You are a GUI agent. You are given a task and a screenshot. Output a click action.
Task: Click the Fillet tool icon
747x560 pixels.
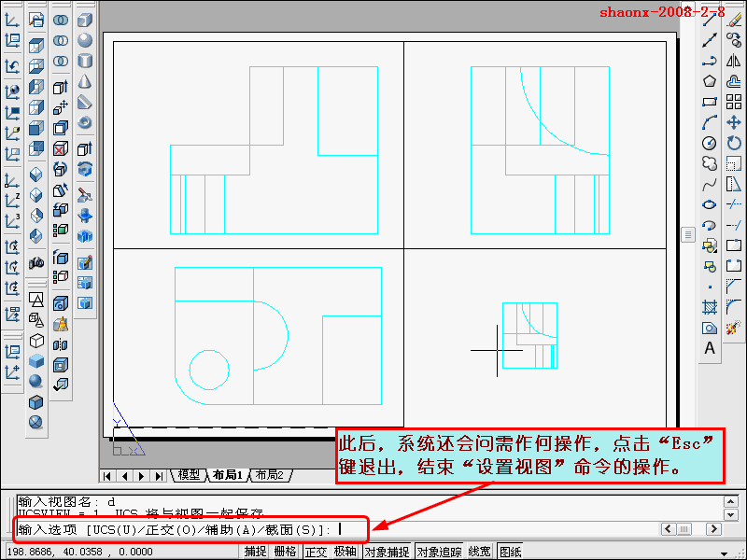tap(734, 307)
